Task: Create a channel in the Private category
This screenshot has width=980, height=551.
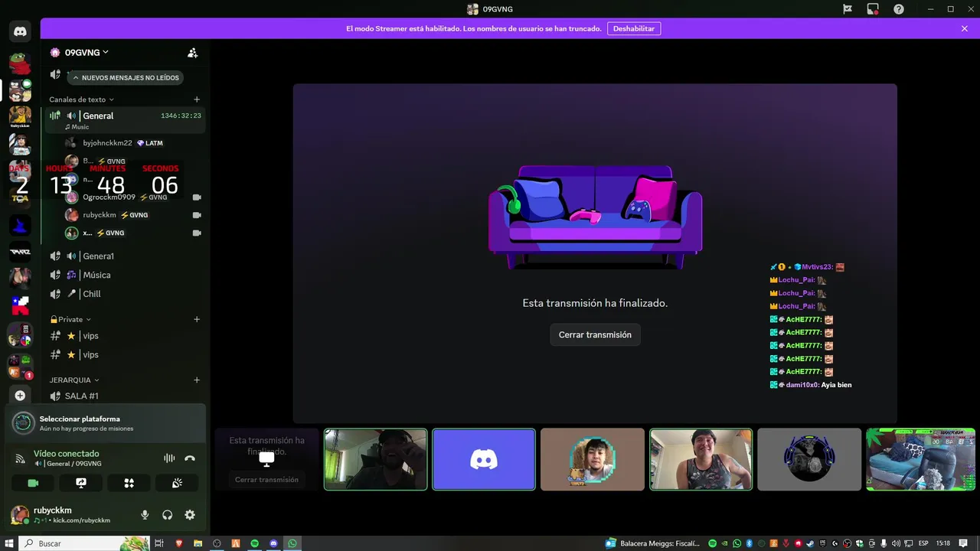Action: (197, 319)
